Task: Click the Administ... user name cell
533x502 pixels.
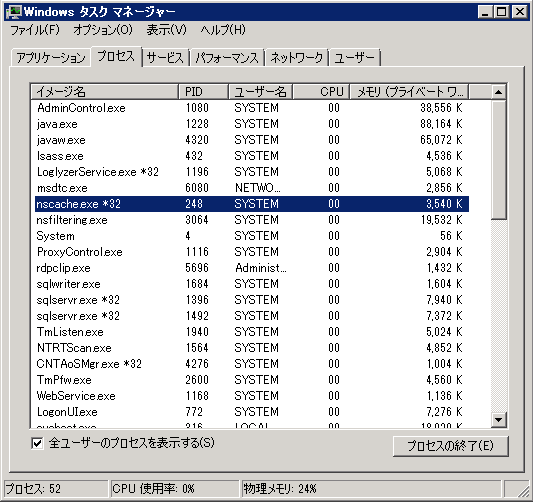Action: tap(261, 268)
